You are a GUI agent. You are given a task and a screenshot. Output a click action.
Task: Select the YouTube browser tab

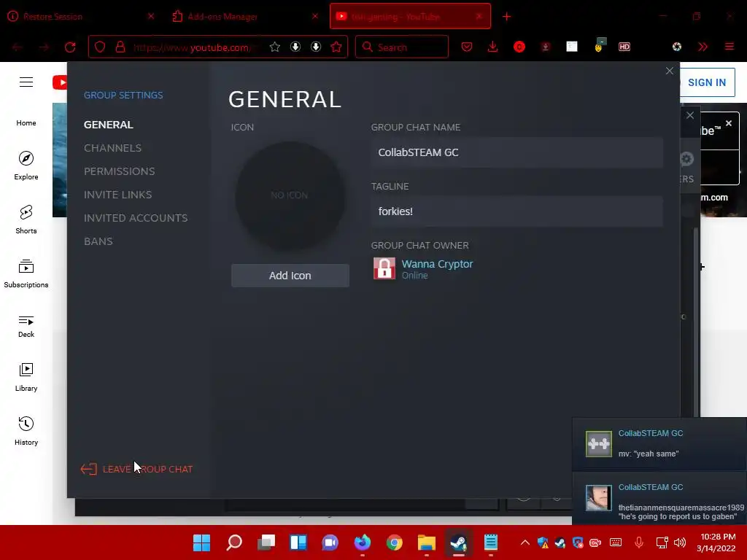tap(410, 17)
